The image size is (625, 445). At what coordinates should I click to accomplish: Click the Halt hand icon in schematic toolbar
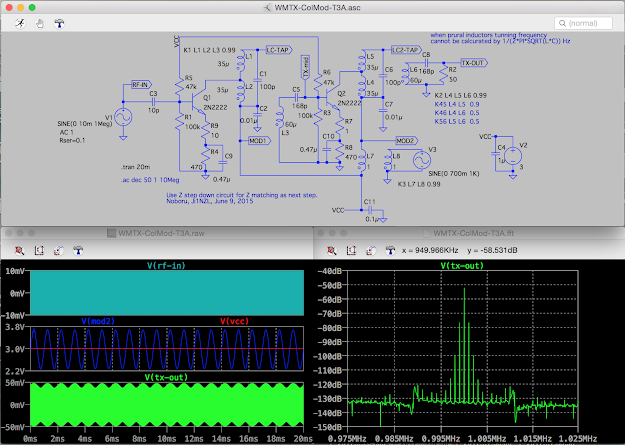[39, 24]
